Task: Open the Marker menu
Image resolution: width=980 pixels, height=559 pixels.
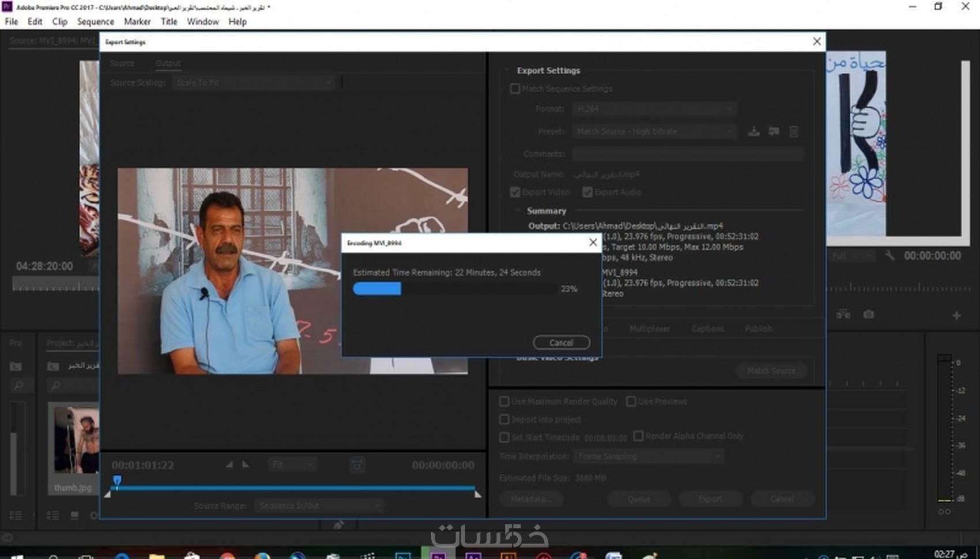Action: point(137,21)
